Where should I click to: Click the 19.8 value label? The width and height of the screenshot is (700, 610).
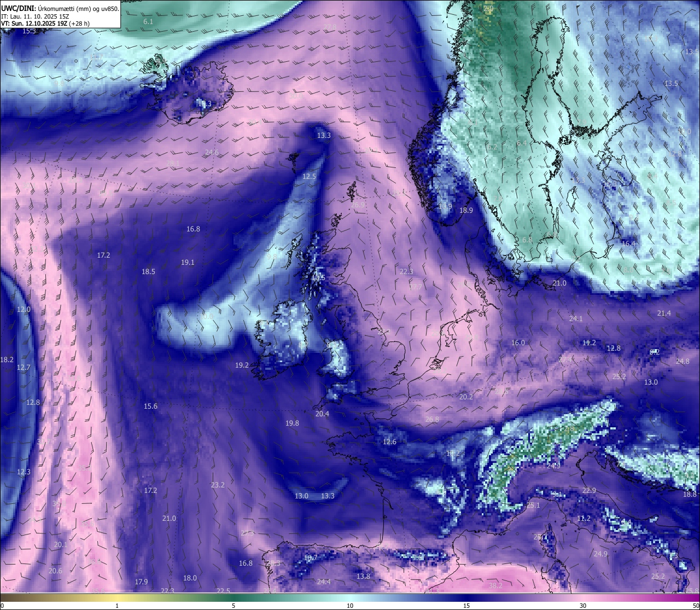(x=292, y=423)
